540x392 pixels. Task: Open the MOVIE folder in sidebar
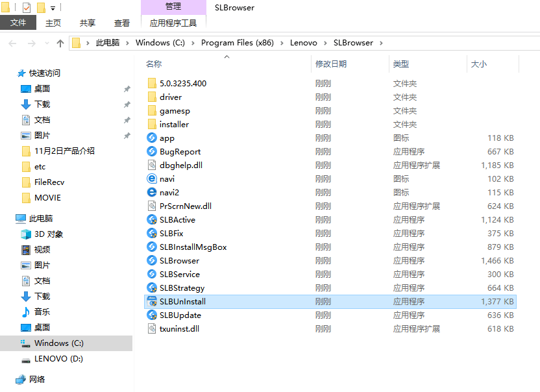pyautogui.click(x=47, y=198)
